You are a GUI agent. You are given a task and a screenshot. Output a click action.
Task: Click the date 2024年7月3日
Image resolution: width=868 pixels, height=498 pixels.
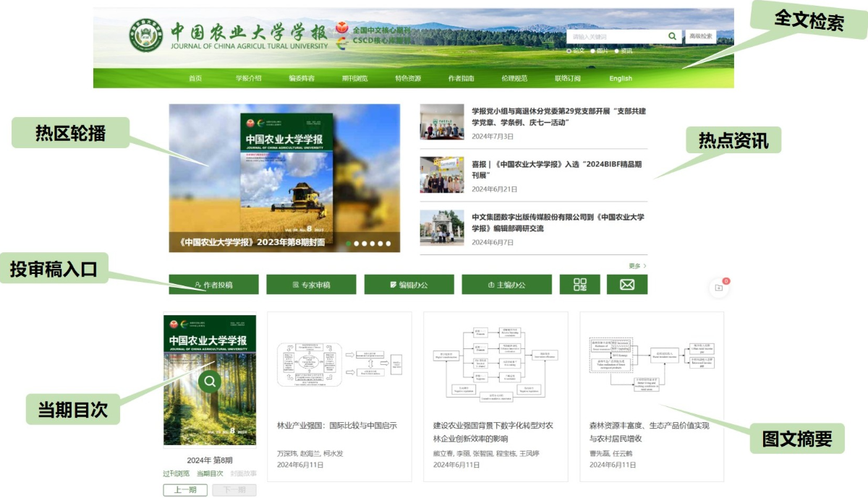pos(493,136)
